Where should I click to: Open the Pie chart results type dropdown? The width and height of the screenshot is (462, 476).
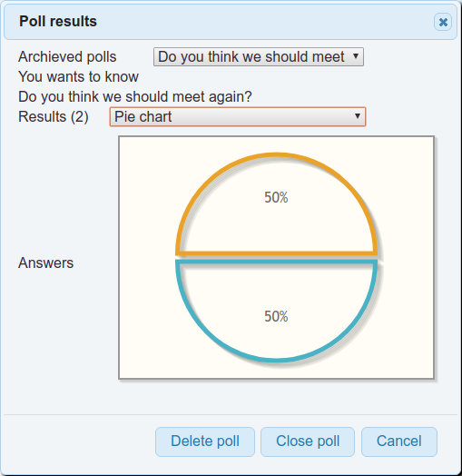click(x=238, y=116)
